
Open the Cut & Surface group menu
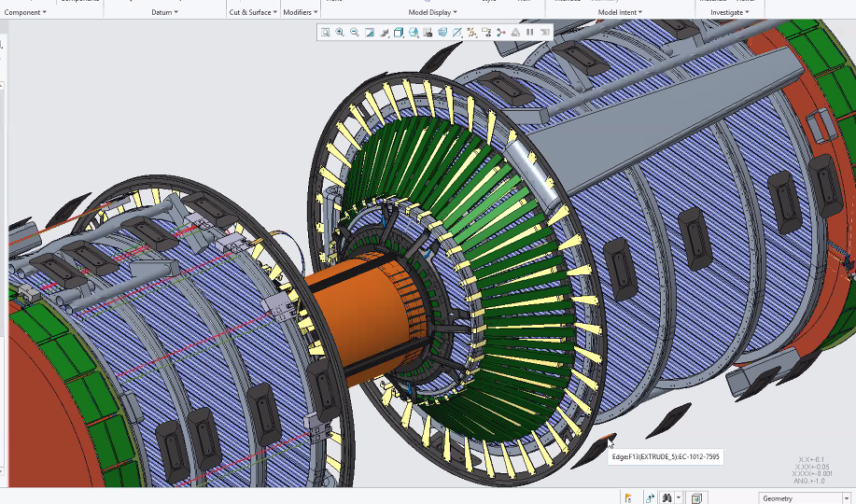252,12
